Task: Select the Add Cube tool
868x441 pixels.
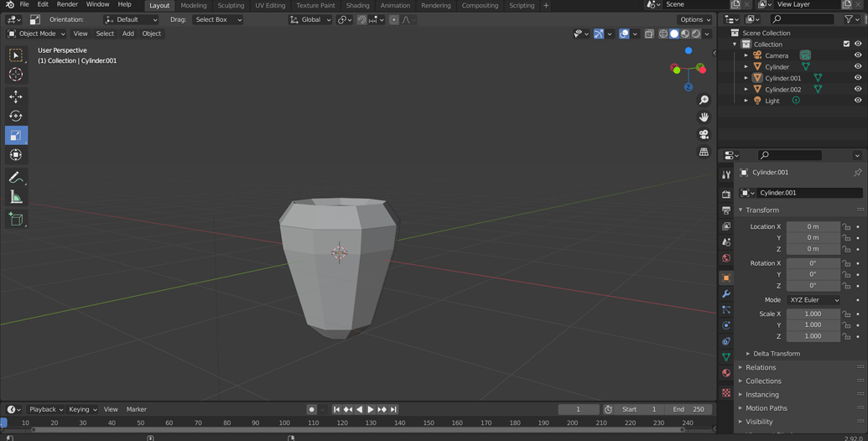Action: coord(16,220)
